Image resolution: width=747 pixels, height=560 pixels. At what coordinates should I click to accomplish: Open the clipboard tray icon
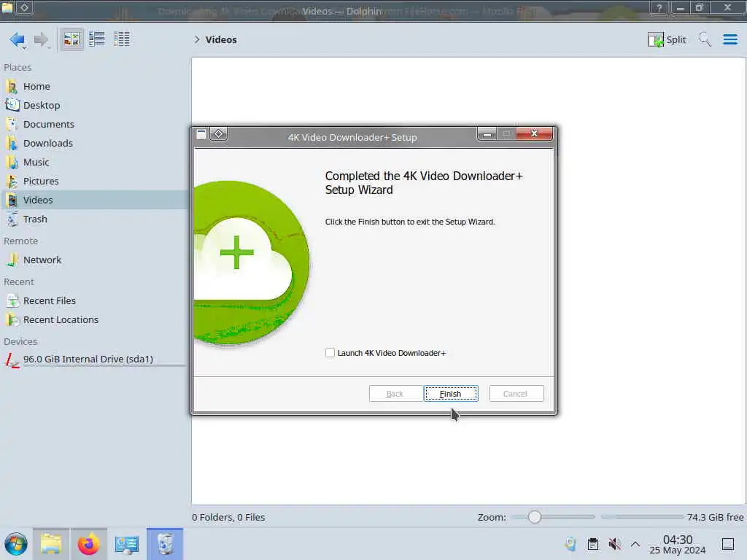(592, 544)
